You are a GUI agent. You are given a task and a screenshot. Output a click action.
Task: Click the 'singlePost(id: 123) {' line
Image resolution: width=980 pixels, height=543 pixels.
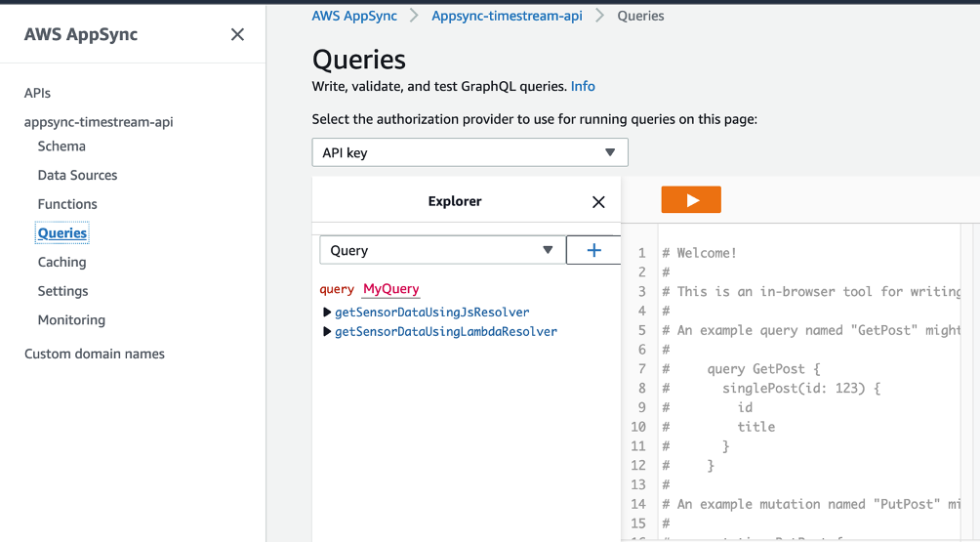[x=801, y=389]
